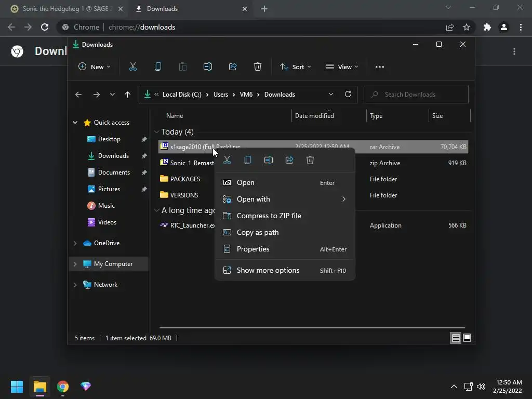Go back in Explorer navigation
Image resolution: width=532 pixels, height=399 pixels.
[78, 95]
